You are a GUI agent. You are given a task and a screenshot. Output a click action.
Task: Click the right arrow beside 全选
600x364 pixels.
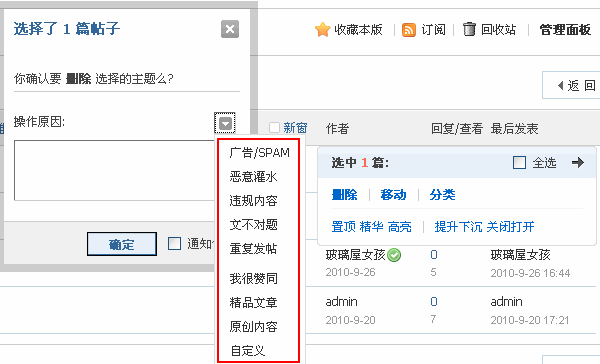[578, 162]
